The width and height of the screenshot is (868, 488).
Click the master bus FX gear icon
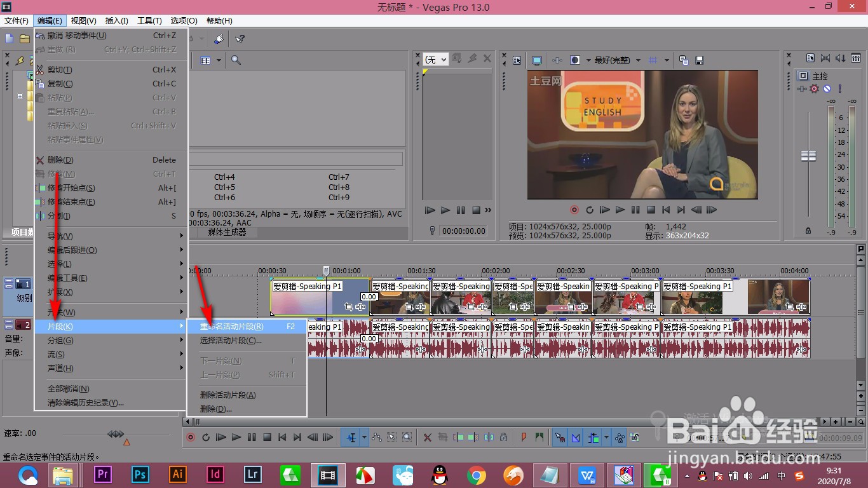coord(814,89)
